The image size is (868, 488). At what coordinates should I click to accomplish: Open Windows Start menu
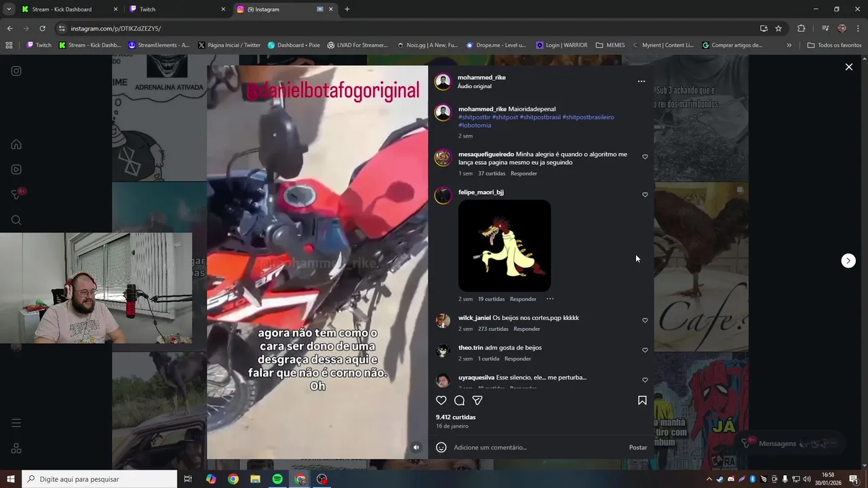11,479
